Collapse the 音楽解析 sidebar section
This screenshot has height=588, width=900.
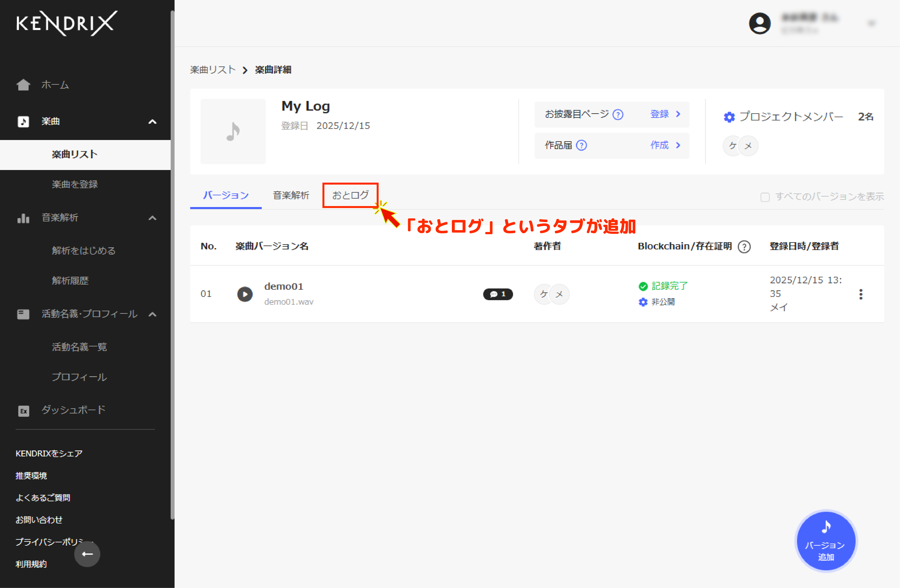coord(153,218)
